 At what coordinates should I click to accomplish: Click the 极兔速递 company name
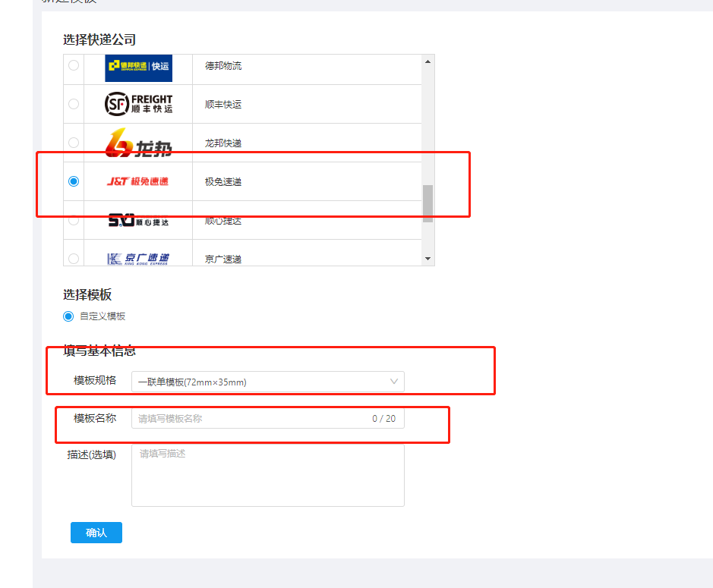coord(223,182)
